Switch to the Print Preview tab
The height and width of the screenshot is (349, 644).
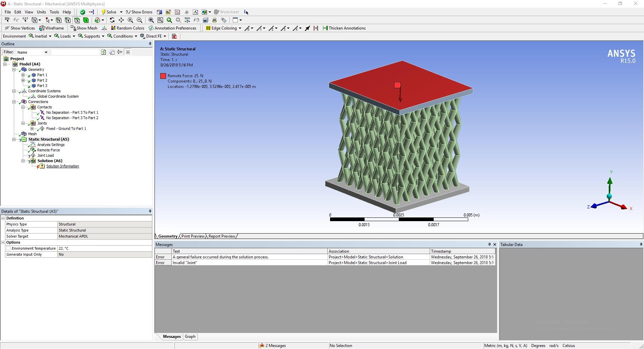[x=193, y=236]
